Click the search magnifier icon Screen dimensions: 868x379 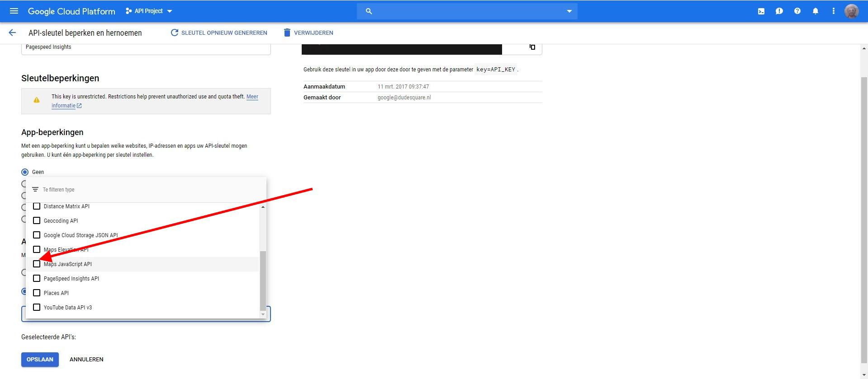point(369,11)
